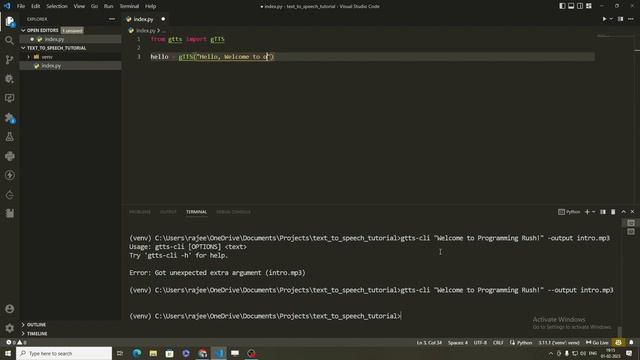Switch to the Problems panel tab
This screenshot has height=360, width=640.
tap(140, 212)
